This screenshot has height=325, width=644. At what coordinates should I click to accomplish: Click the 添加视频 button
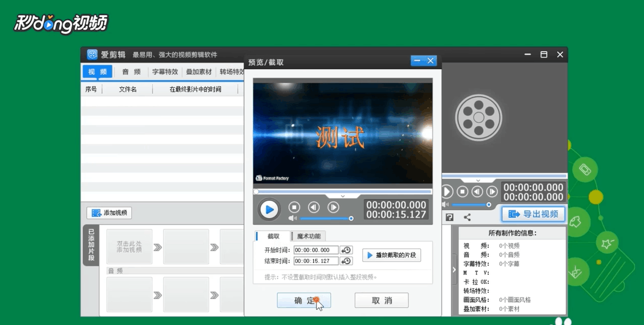109,213
